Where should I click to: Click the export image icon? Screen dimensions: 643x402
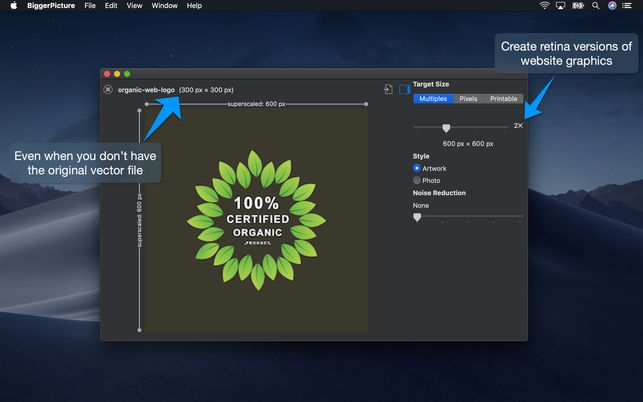pyautogui.click(x=388, y=89)
